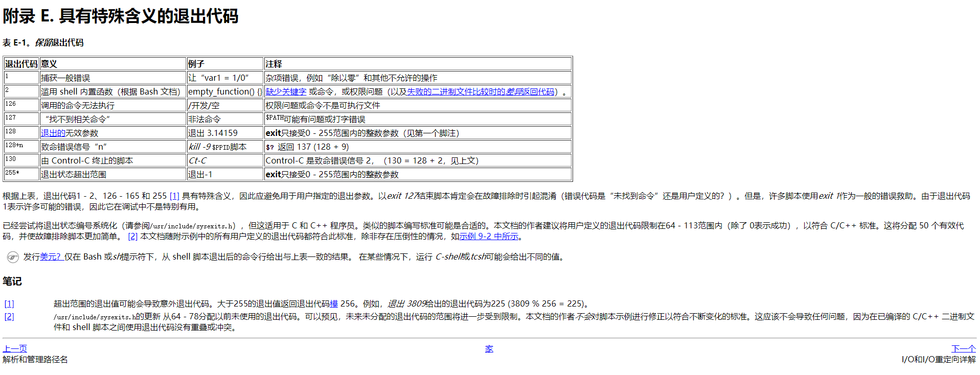The image size is (980, 375).
Task: Click the 笔记 section heading
Action: [x=12, y=281]
